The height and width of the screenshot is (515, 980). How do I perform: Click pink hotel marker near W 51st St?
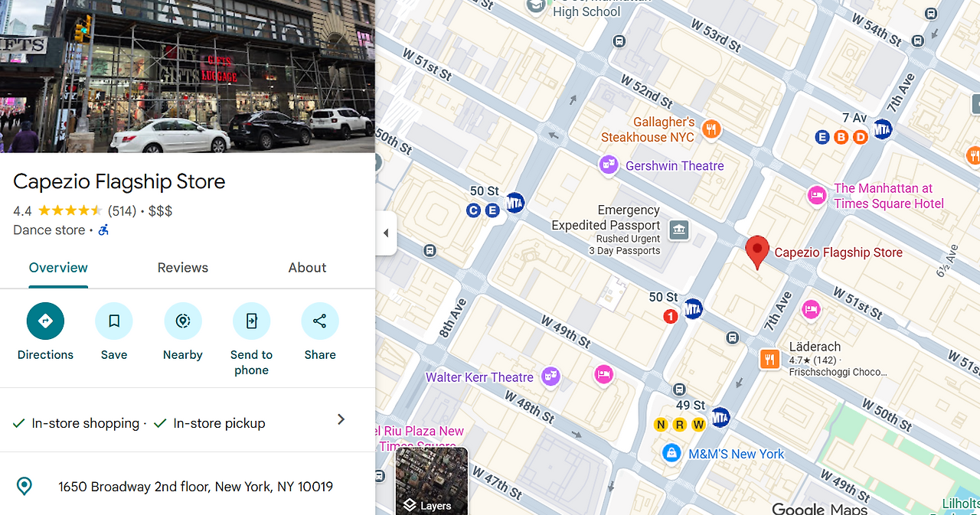tap(811, 309)
